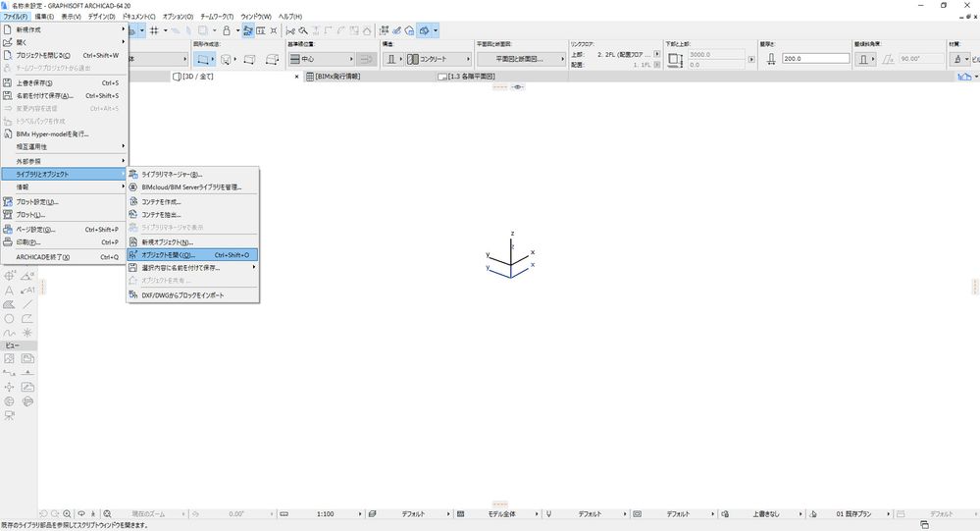
Task: Open the dropdown beside the 3D window icon
Action: coord(436,30)
